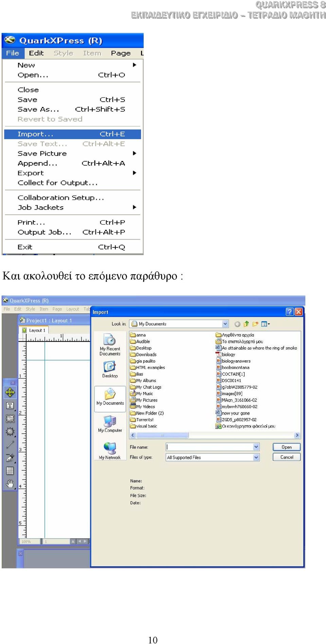Expand the Save Picture submenu

(x=134, y=153)
